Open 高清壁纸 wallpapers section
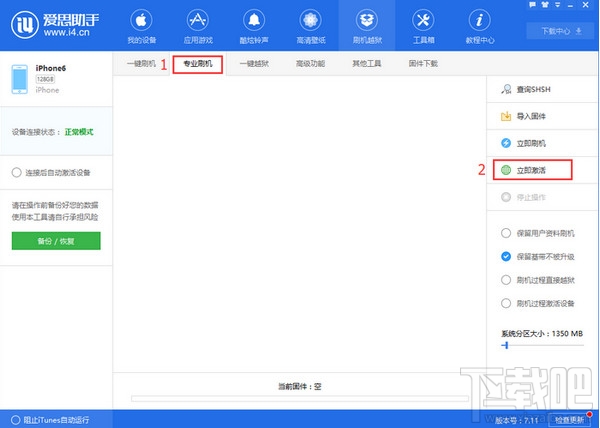This screenshot has height=428, width=600. pos(310,27)
